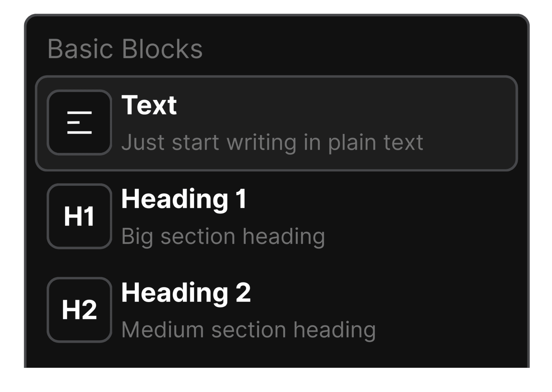Click the Heading 2 label title

pos(187,292)
